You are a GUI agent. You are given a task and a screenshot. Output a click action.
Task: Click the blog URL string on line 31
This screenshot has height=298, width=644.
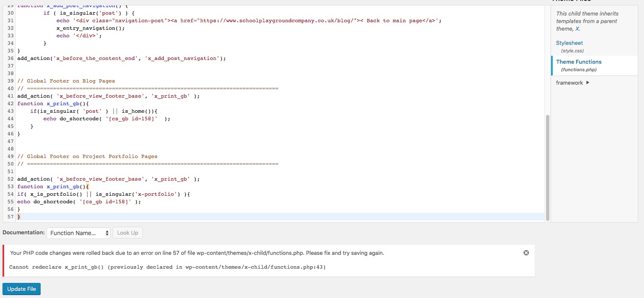pos(268,21)
